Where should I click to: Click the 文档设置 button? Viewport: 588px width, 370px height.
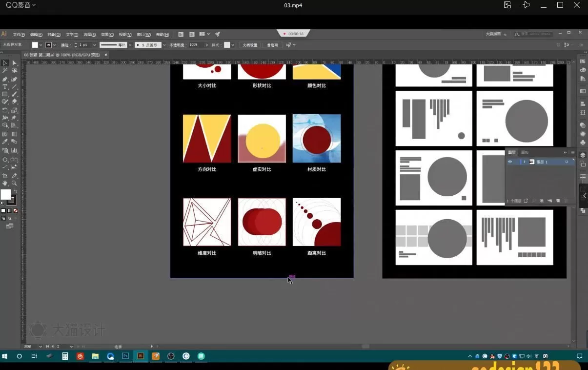click(250, 45)
